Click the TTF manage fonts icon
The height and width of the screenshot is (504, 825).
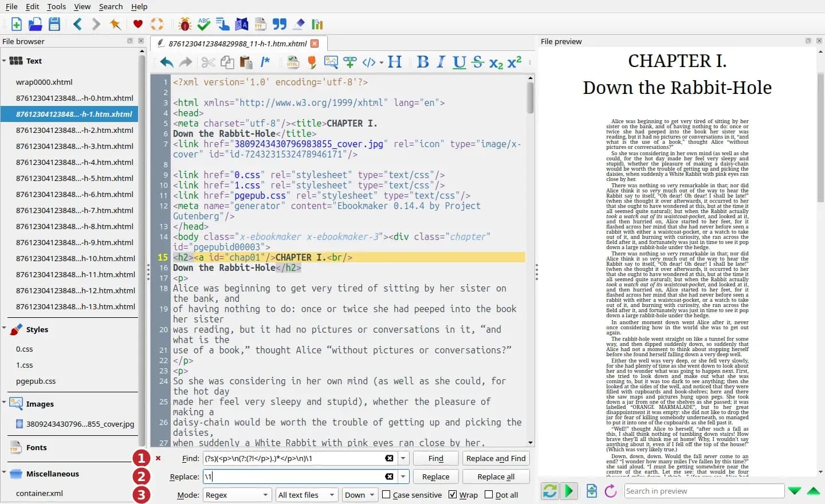point(261,24)
